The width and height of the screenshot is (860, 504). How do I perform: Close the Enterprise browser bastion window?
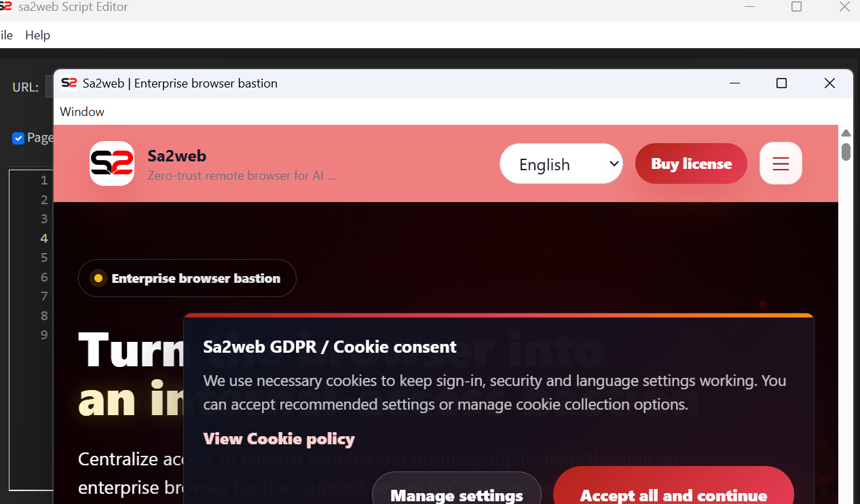829,83
